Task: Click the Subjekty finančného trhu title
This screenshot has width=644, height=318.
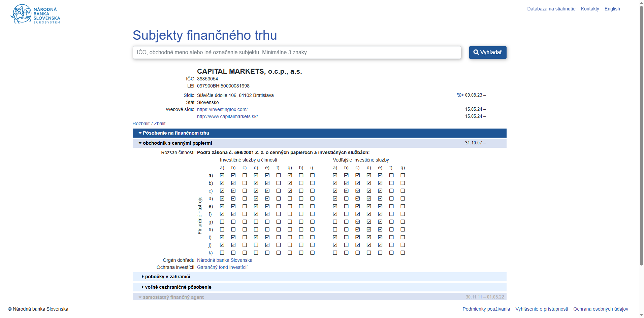Action: 205,35
